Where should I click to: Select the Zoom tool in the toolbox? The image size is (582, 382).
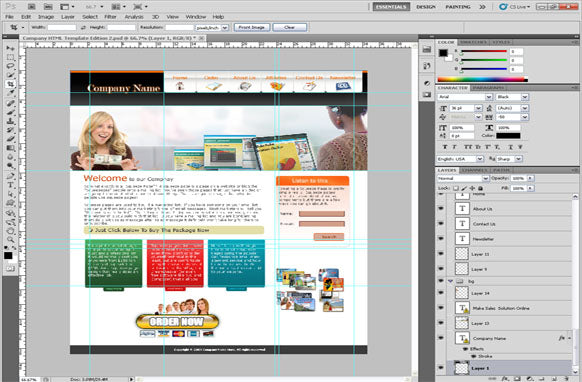(10, 240)
